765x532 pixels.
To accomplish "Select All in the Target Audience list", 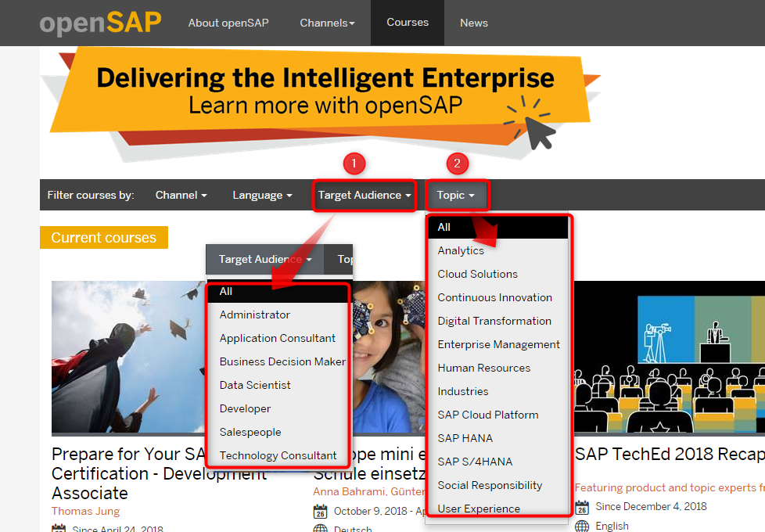I will [278, 291].
